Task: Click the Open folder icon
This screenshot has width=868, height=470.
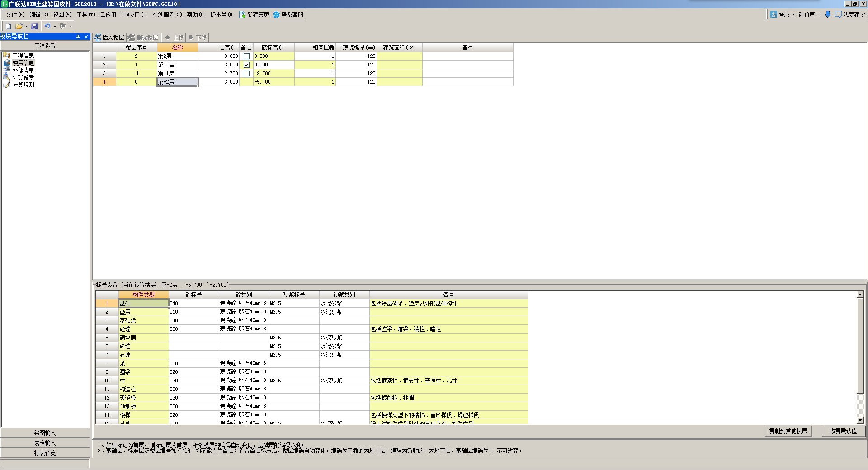Action: point(19,26)
